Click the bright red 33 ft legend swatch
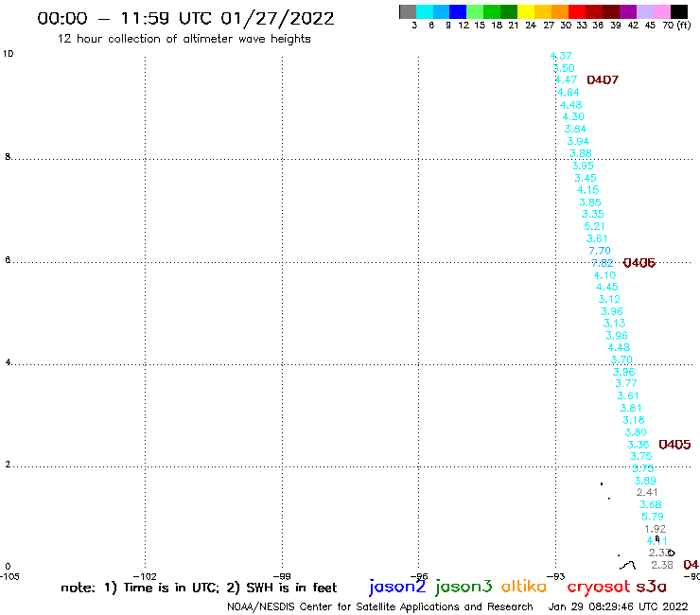This screenshot has height=615, width=700. pos(577,11)
